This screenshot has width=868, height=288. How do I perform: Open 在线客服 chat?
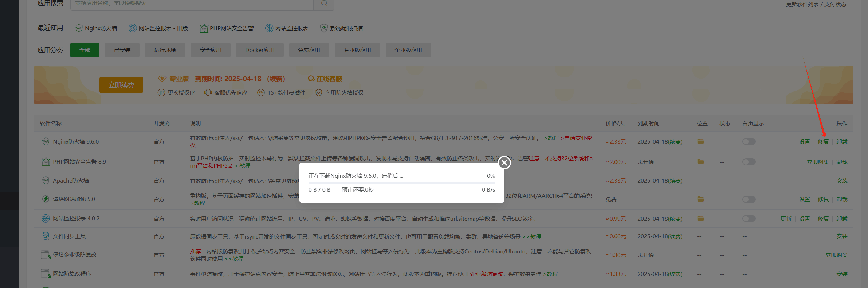pos(325,79)
